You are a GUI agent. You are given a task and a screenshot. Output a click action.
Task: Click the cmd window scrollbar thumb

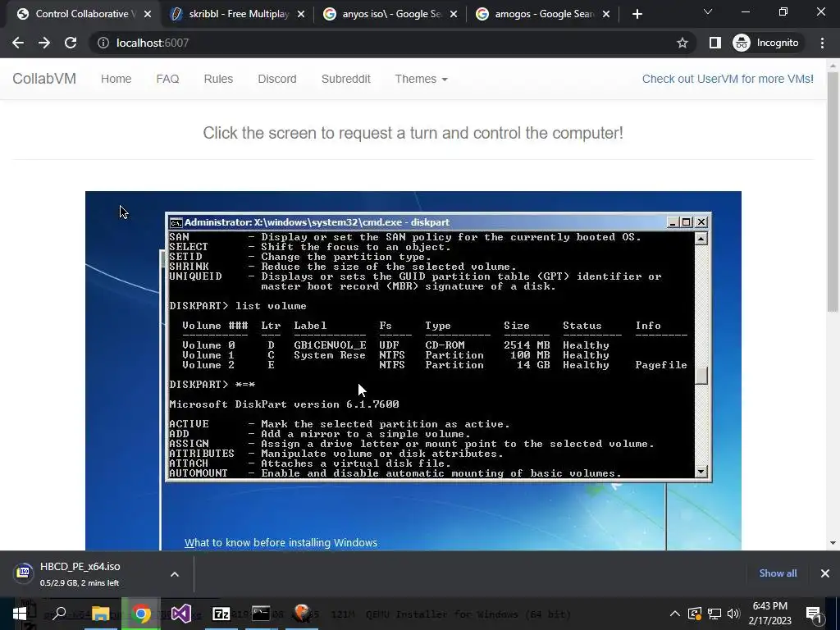pyautogui.click(x=701, y=375)
